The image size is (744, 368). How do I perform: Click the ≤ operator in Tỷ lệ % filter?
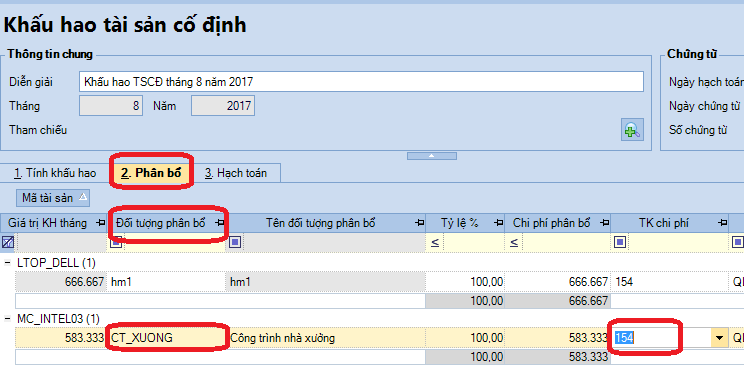pos(435,243)
